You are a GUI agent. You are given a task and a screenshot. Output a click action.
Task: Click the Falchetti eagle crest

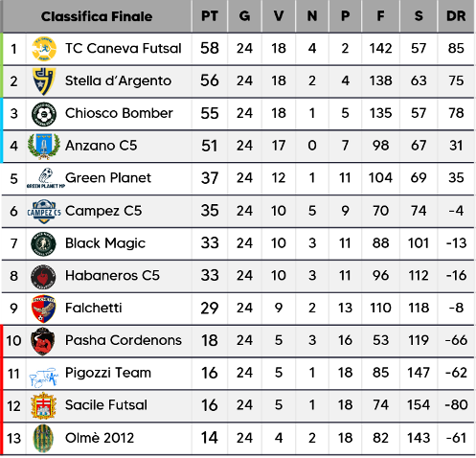pyautogui.click(x=44, y=309)
